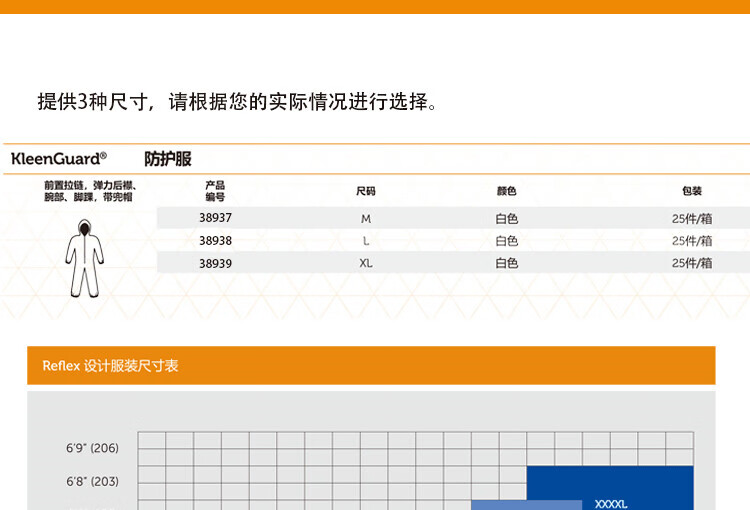The image size is (750, 510).
Task: Click the 尺码 column header
Action: point(366,191)
